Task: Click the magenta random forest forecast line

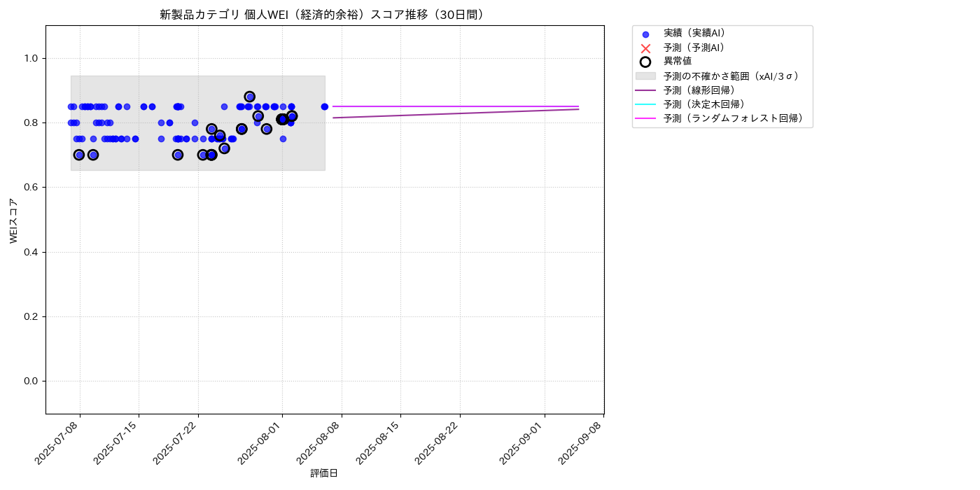Action: 455,106
